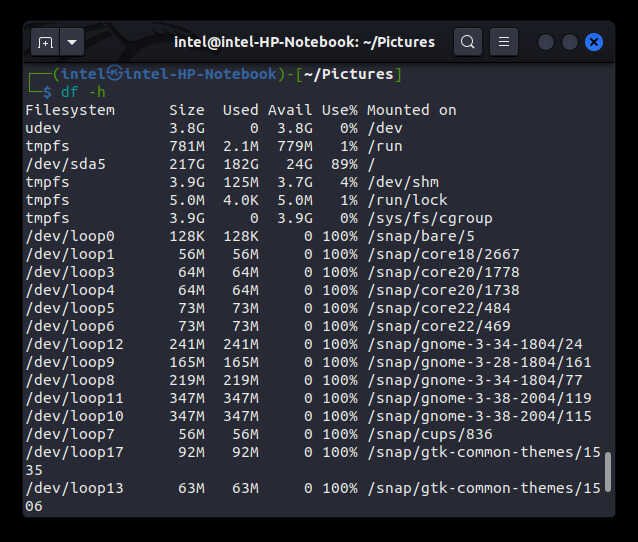Click the "Filesystem" column header
This screenshot has height=542, width=638.
(70, 110)
